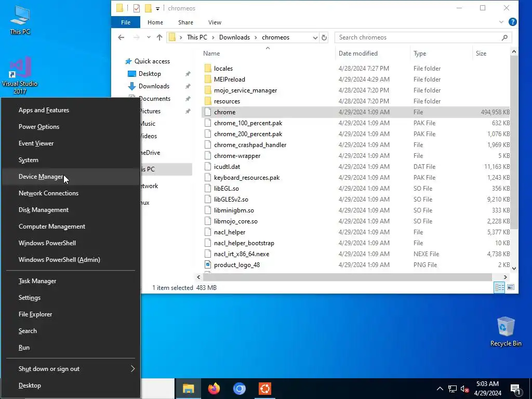The height and width of the screenshot is (399, 532).
Task: Switch to the Share ribbon tab
Action: tap(185, 22)
